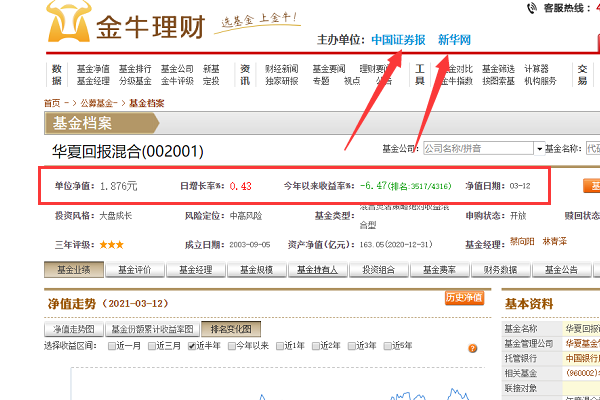Open 独家研报 in the news navigation
This screenshot has height=400, width=600.
[x=282, y=81]
